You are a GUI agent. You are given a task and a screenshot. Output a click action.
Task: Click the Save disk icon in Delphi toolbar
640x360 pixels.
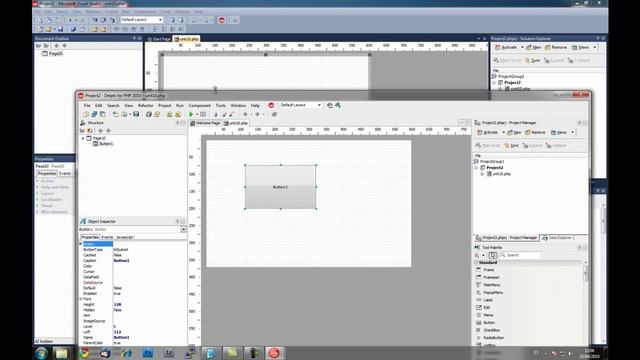[x=136, y=115]
